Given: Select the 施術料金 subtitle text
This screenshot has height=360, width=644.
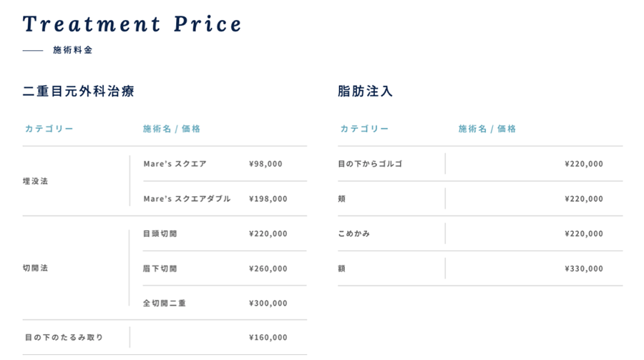Looking at the screenshot, I should point(73,50).
